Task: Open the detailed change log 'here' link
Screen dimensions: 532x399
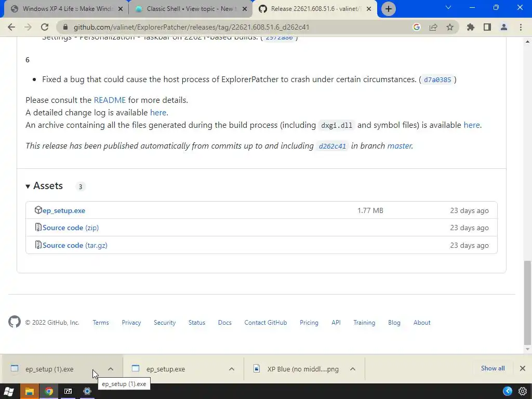Action: point(158,112)
